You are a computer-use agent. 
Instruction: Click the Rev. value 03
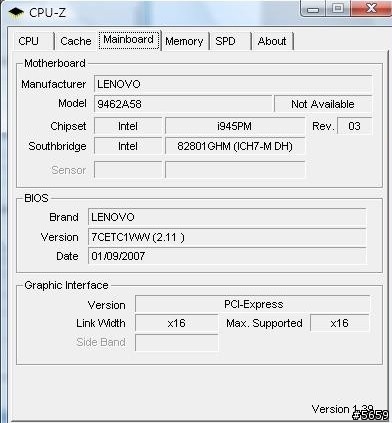[x=354, y=126]
